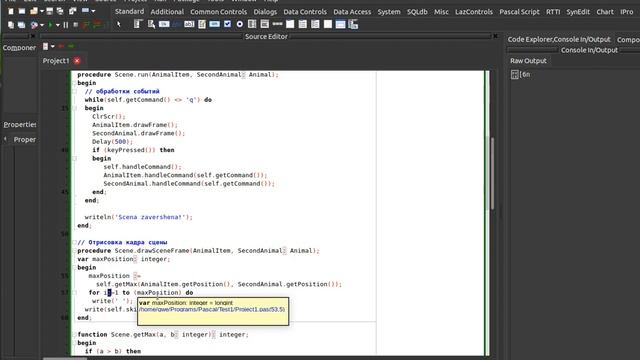Open the desktop layout dropdown arrow in the toolbar

click(x=93, y=11)
